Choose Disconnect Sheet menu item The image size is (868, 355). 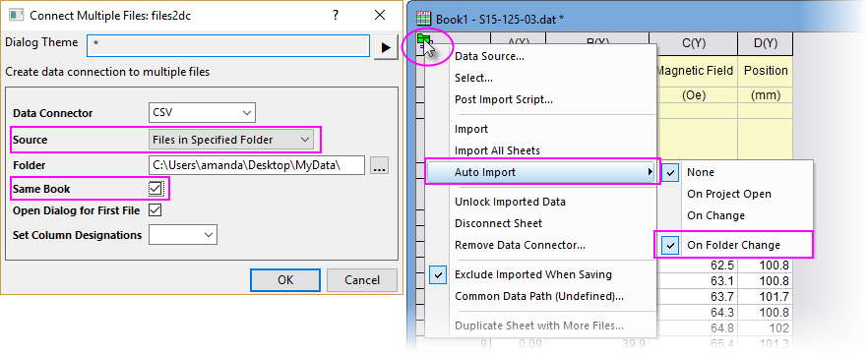498,223
